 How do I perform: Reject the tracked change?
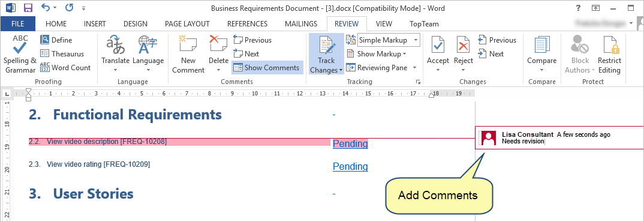point(464,54)
